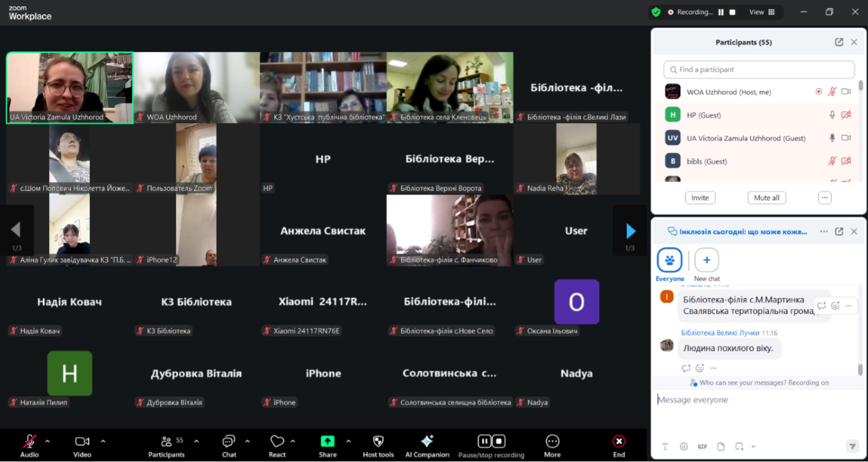Pop out the Participants panel
This screenshot has width=868, height=462.
pos(839,42)
